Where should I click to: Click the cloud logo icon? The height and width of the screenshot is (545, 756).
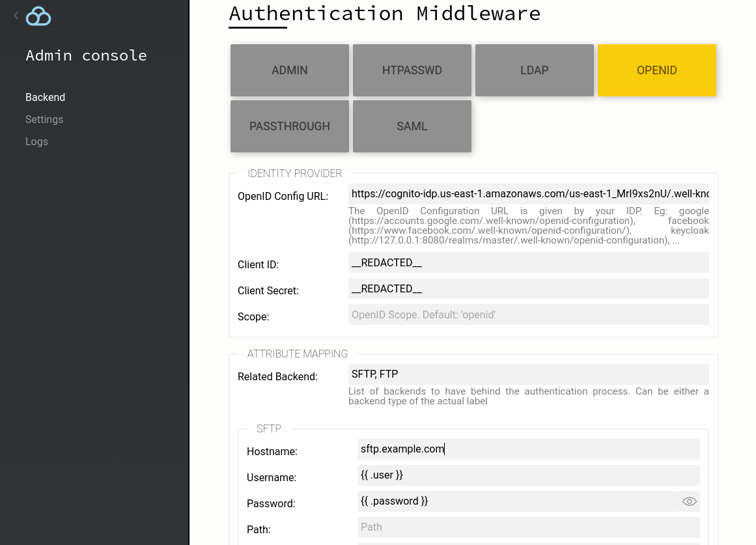click(x=38, y=16)
